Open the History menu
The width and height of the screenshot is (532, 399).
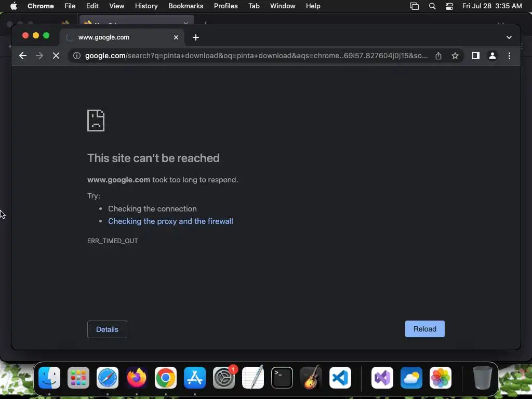coord(146,6)
